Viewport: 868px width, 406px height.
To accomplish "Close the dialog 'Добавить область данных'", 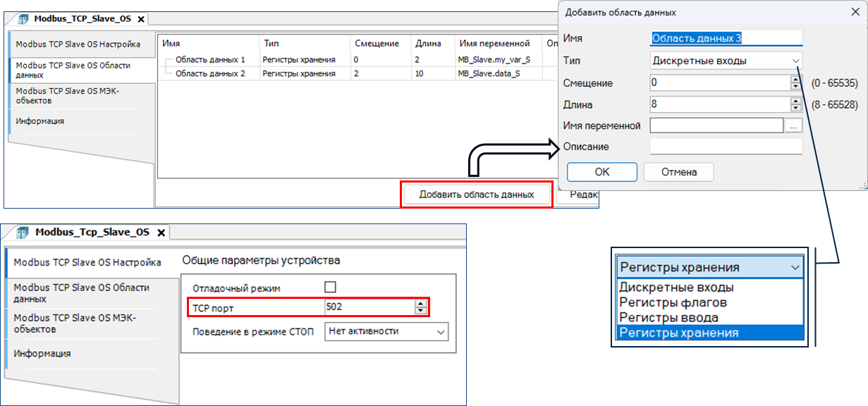I will coord(855,12).
